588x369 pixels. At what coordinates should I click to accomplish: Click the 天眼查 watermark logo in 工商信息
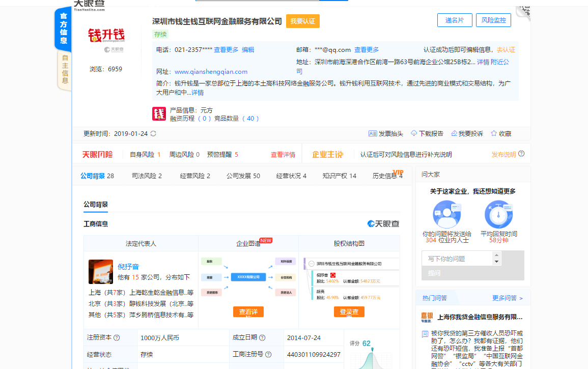point(383,224)
